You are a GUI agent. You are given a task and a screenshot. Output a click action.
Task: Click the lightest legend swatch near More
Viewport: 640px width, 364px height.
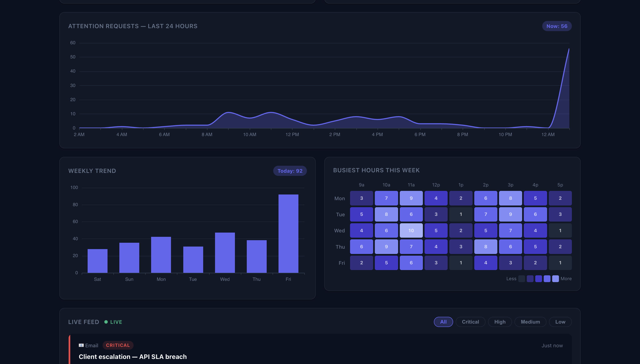pos(555,279)
